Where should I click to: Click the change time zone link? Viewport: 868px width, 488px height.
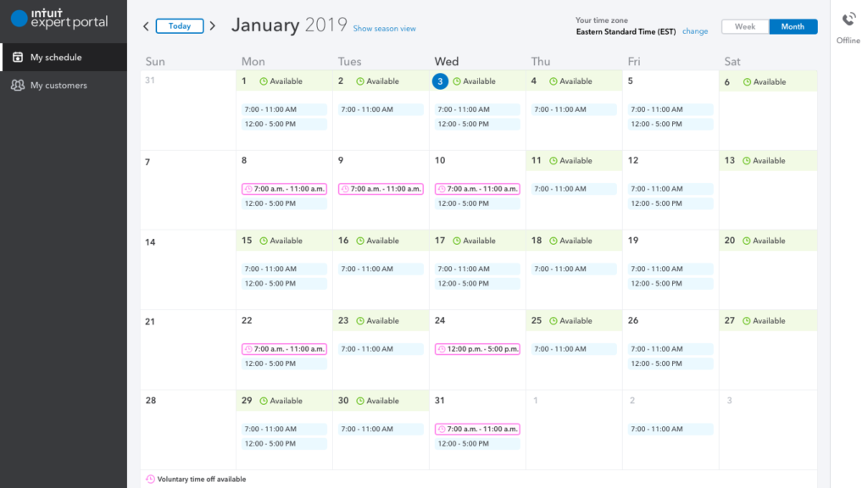tap(695, 31)
